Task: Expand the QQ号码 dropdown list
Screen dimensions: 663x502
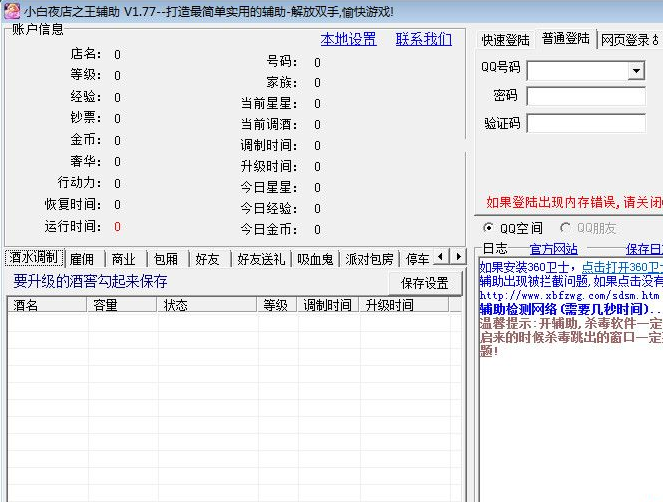Action: tap(636, 71)
